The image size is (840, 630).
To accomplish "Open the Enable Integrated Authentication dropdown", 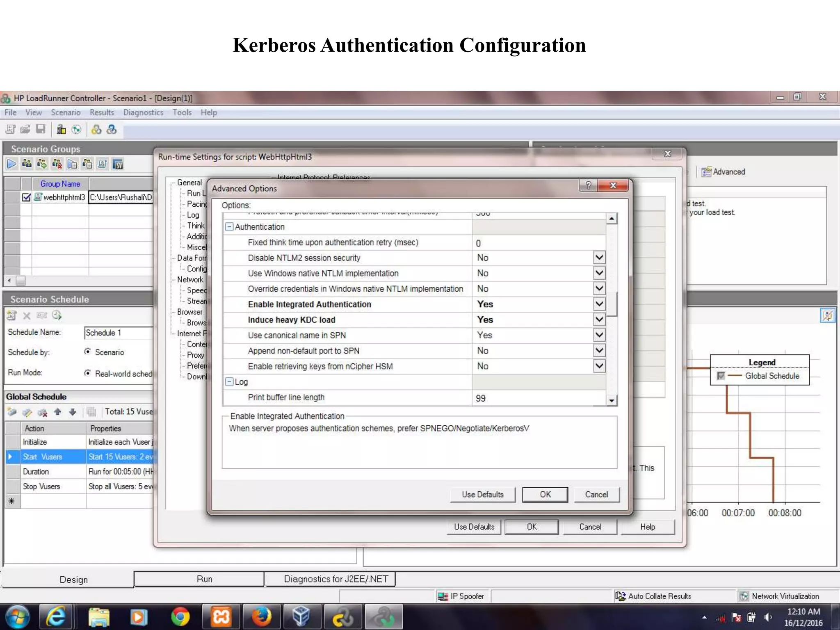I will [599, 304].
